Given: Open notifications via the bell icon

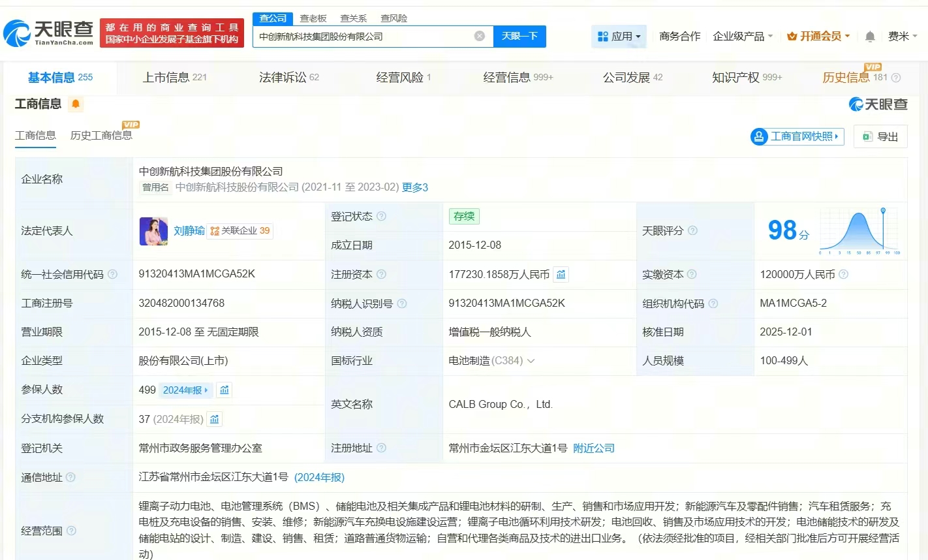Looking at the screenshot, I should coord(870,37).
